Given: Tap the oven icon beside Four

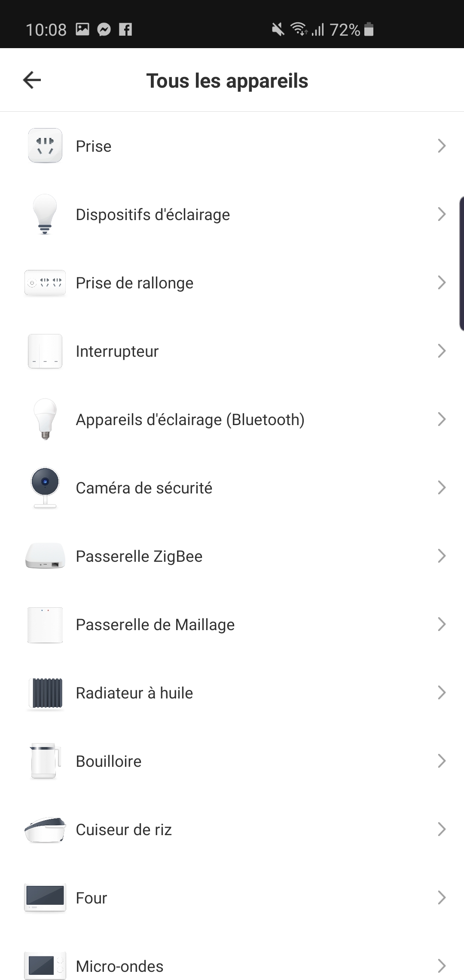Looking at the screenshot, I should coord(45,897).
